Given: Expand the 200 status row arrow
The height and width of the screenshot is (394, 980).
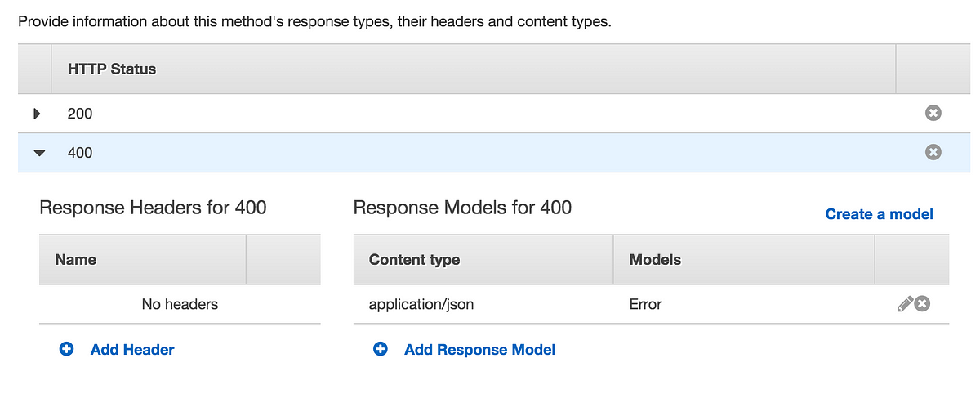Looking at the screenshot, I should [x=36, y=114].
